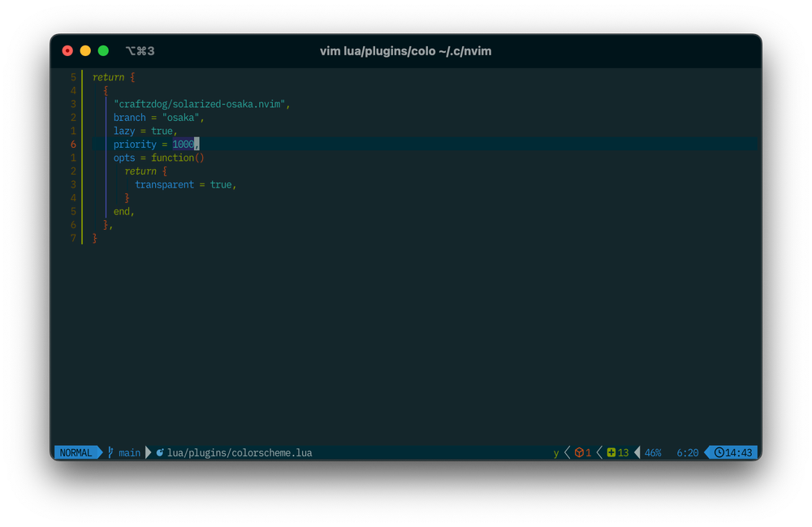The width and height of the screenshot is (812, 527).
Task: Click the true value after transparent
Action: 220,184
